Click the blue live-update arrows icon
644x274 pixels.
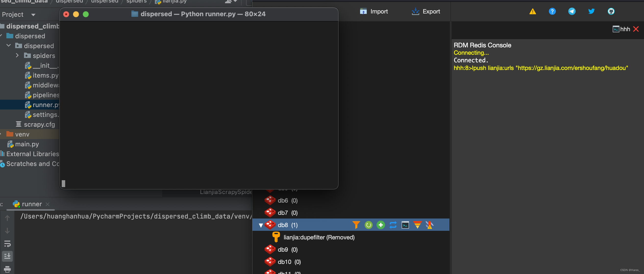(393, 225)
